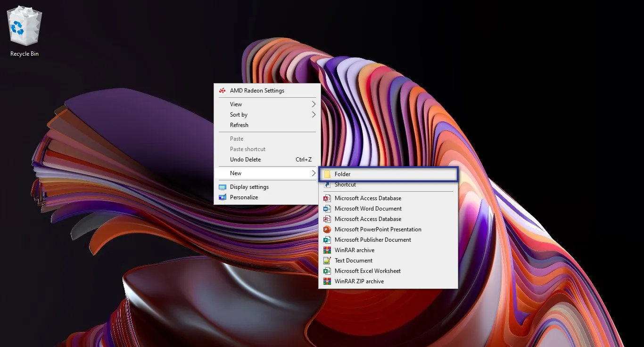This screenshot has width=644, height=347.
Task: Create a new Microsoft Publisher Document
Action: 372,239
